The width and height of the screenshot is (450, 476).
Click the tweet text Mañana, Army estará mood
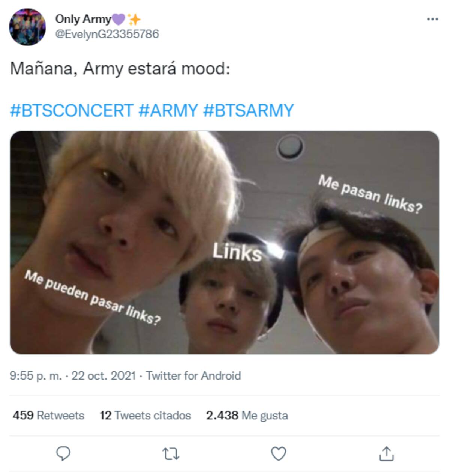click(120, 69)
